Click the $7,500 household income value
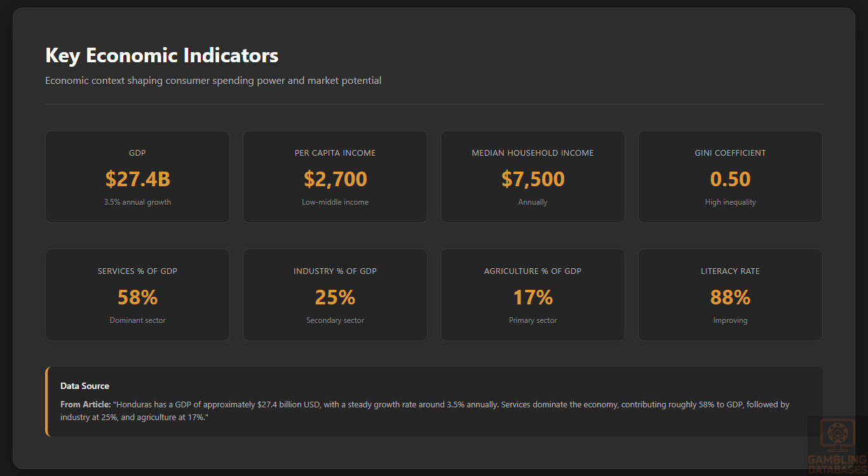Screen dimensions: 868x476 (532, 179)
